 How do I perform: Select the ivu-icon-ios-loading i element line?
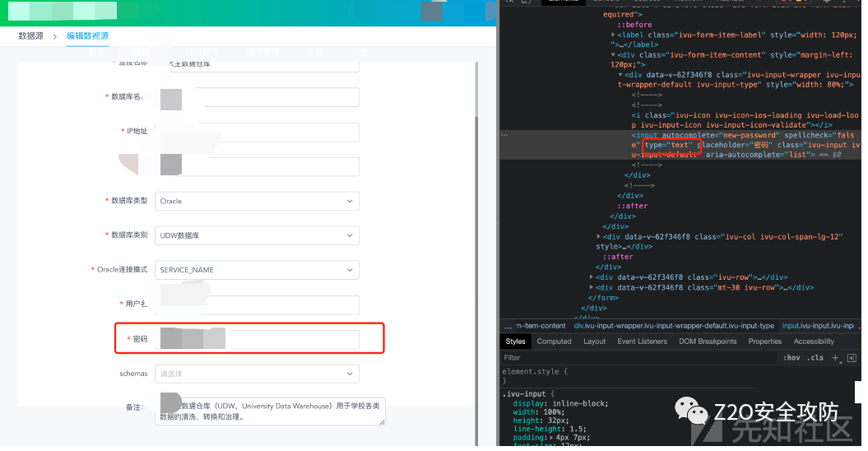click(745, 120)
